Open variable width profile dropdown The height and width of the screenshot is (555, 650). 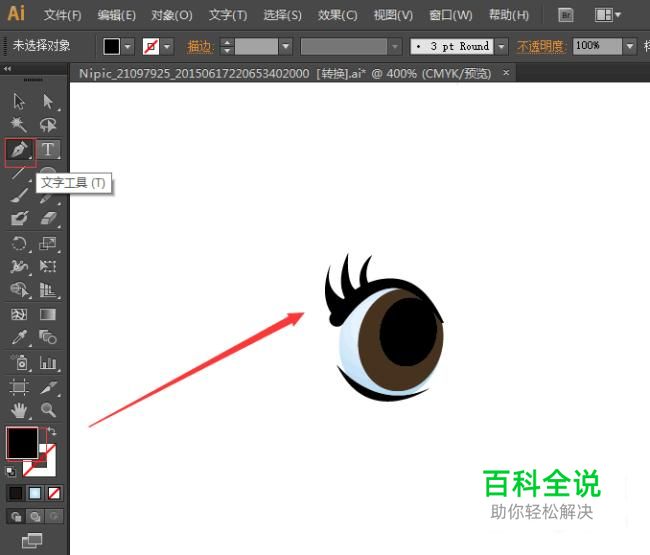pyautogui.click(x=395, y=46)
